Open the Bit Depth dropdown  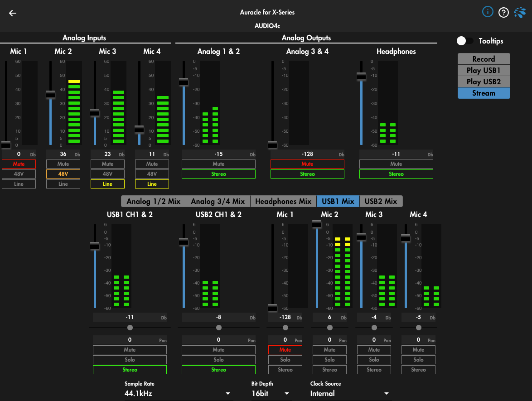point(271,394)
